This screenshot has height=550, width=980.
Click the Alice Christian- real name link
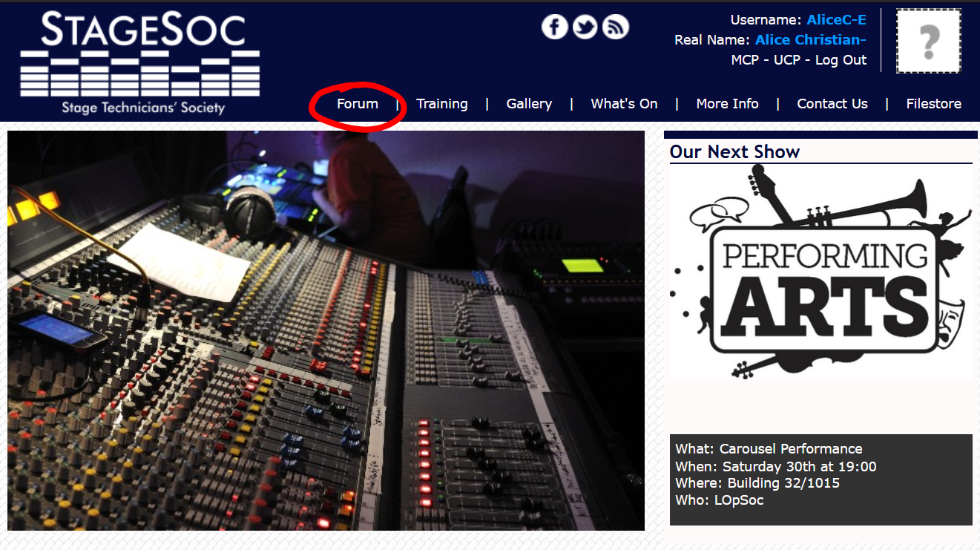tap(810, 40)
